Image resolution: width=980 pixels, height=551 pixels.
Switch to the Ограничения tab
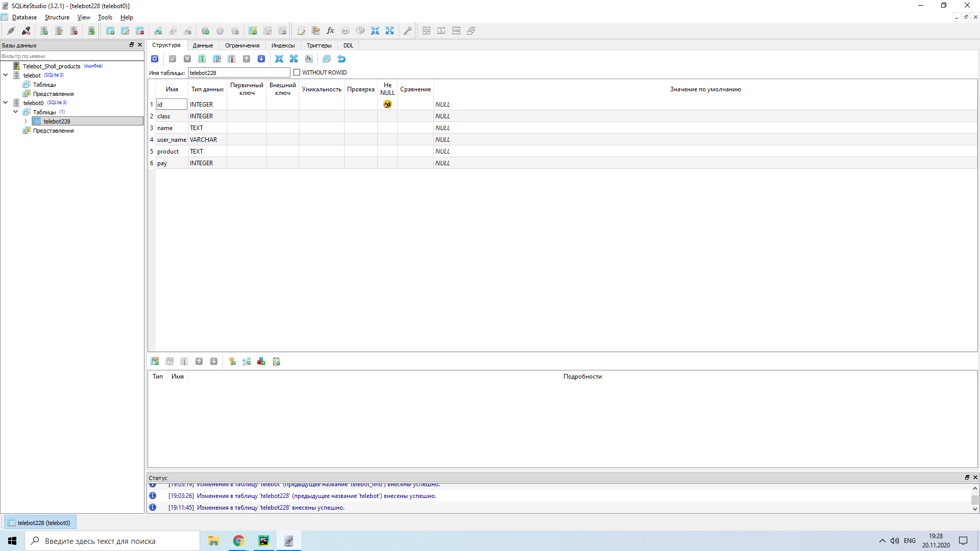tap(242, 45)
